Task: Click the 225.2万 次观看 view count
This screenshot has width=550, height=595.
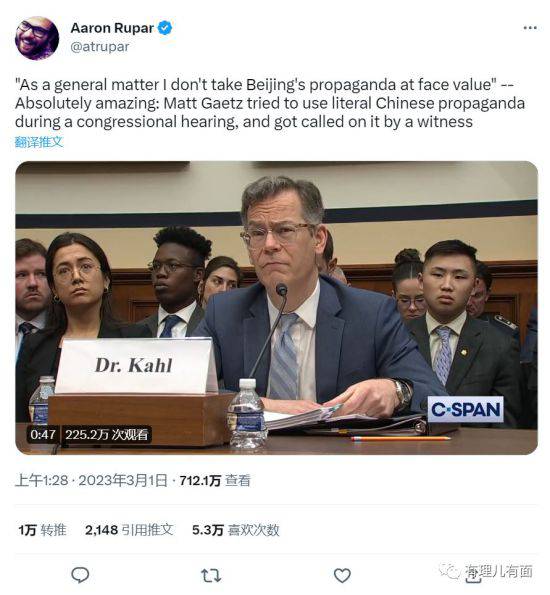Action: 106,434
